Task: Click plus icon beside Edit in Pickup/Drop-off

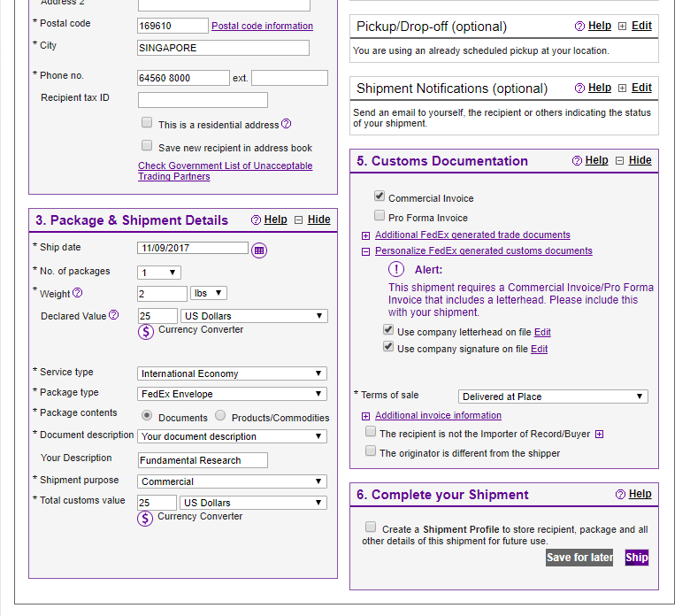Action: point(622,26)
